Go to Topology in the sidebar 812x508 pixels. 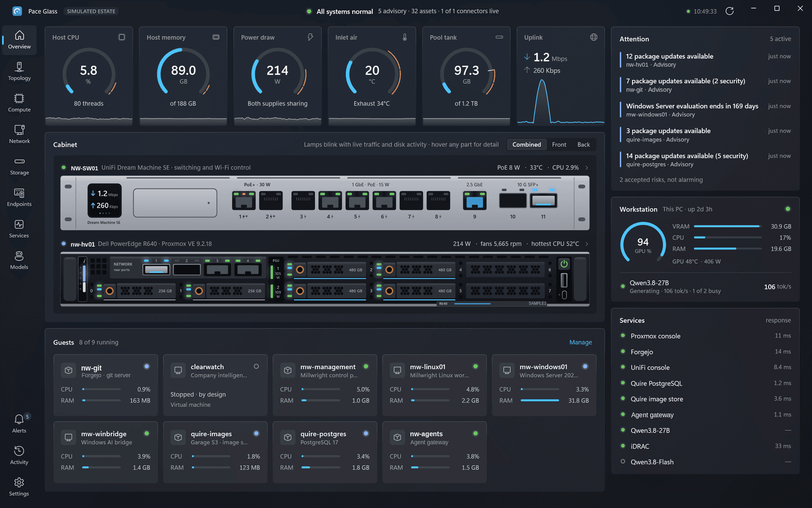[19, 72]
